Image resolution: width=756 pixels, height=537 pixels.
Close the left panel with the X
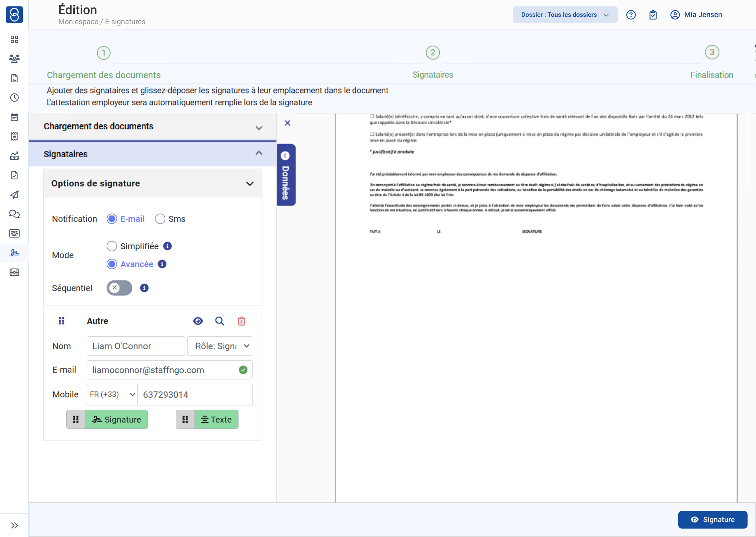coord(288,123)
